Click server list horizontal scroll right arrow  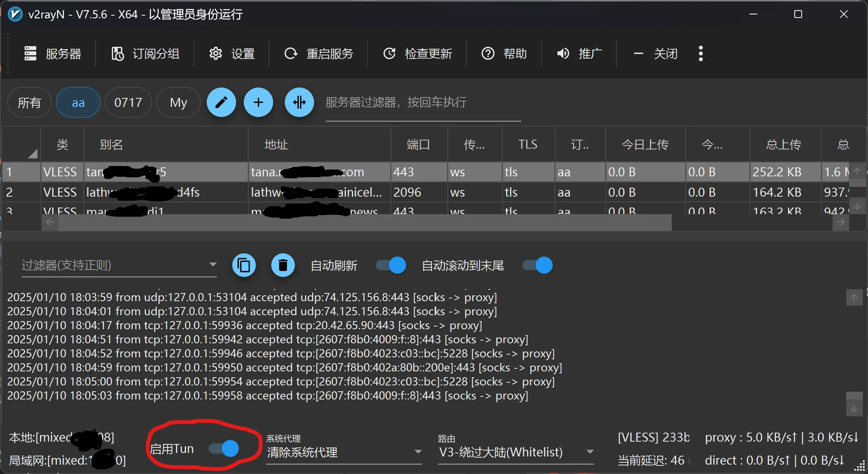pyautogui.click(x=841, y=222)
